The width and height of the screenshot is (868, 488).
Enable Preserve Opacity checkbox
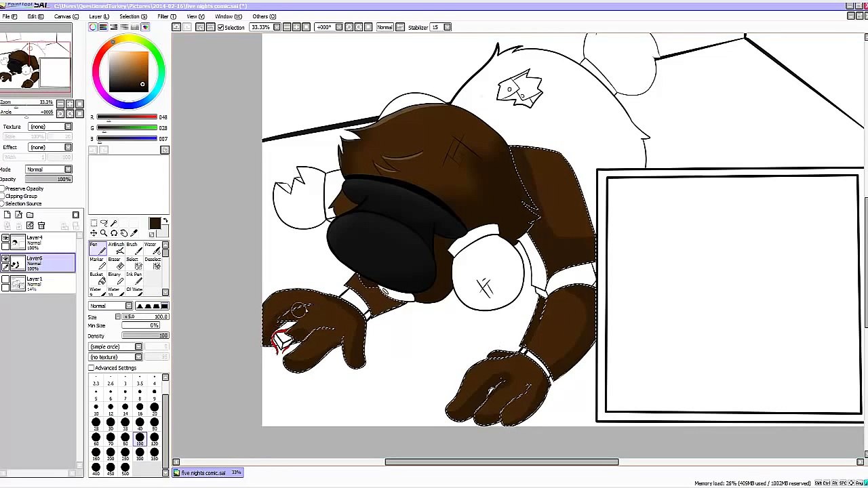3,189
